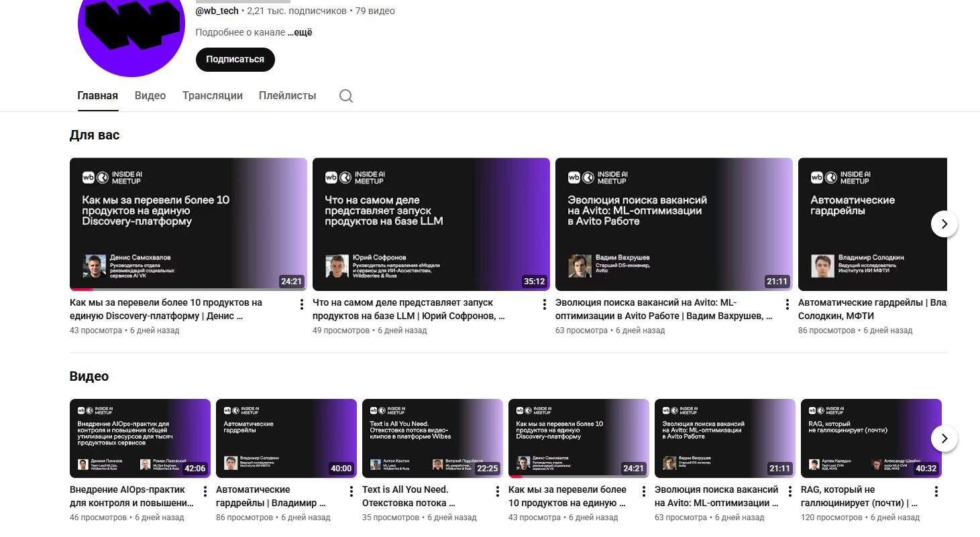Click the purple WB channel avatar

pos(131,30)
